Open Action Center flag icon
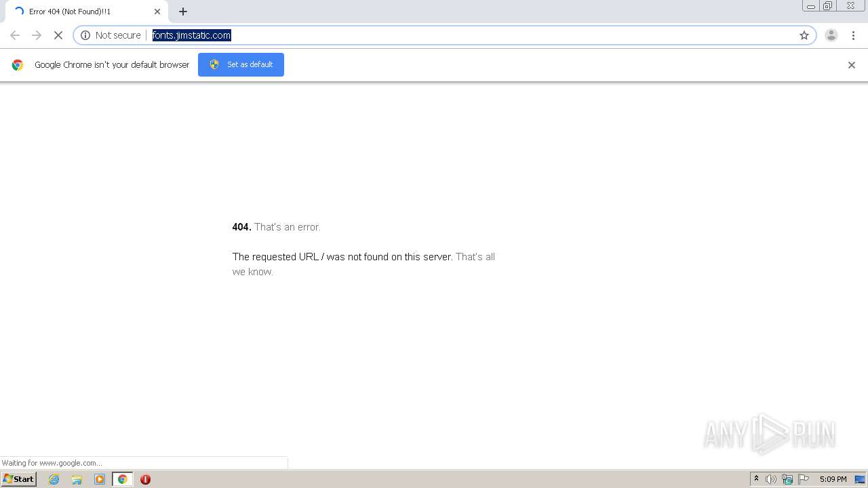Screen dimensions: 868x488 (804, 479)
